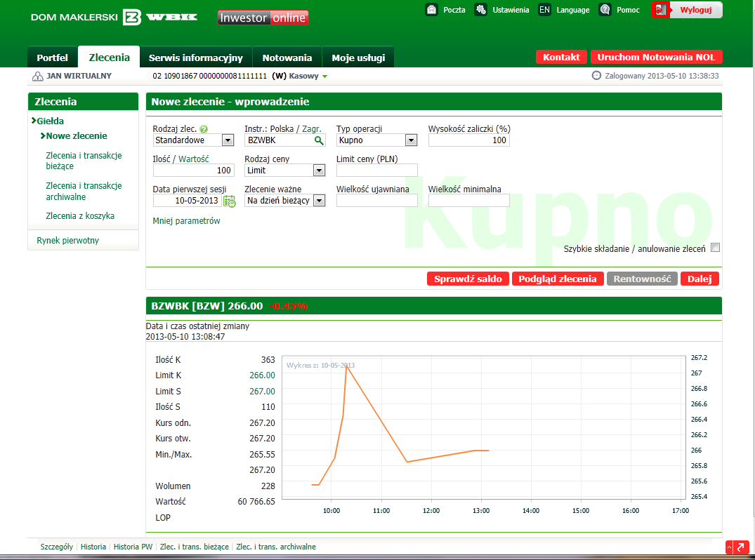Click the Kontakt button
Screen dimensions: 755x560
(x=561, y=58)
